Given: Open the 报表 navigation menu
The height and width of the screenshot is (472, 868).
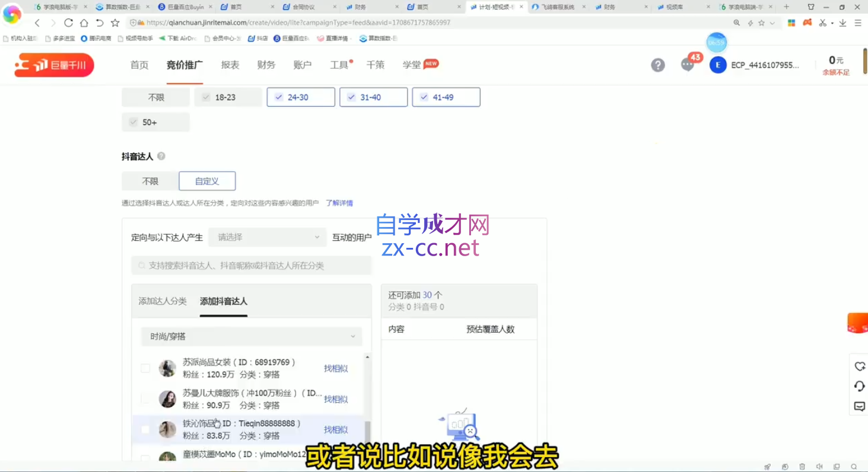Looking at the screenshot, I should (230, 65).
